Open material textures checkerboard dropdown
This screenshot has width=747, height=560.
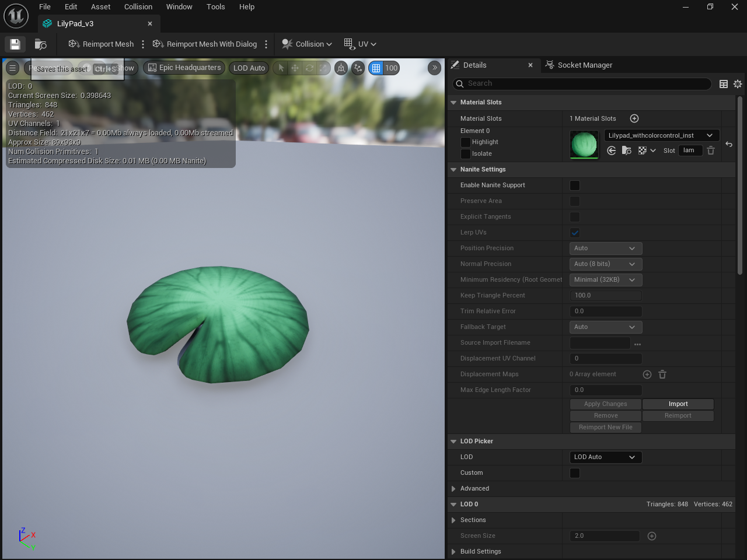pos(647,150)
